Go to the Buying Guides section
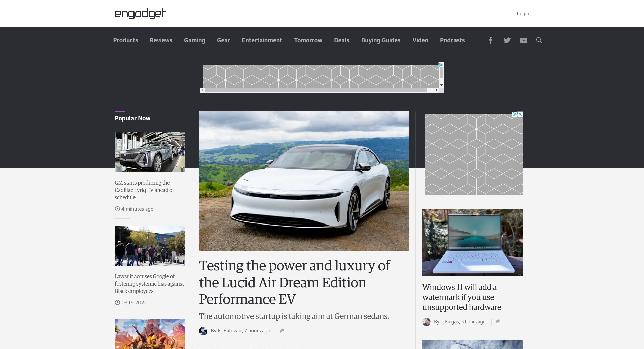 point(381,40)
